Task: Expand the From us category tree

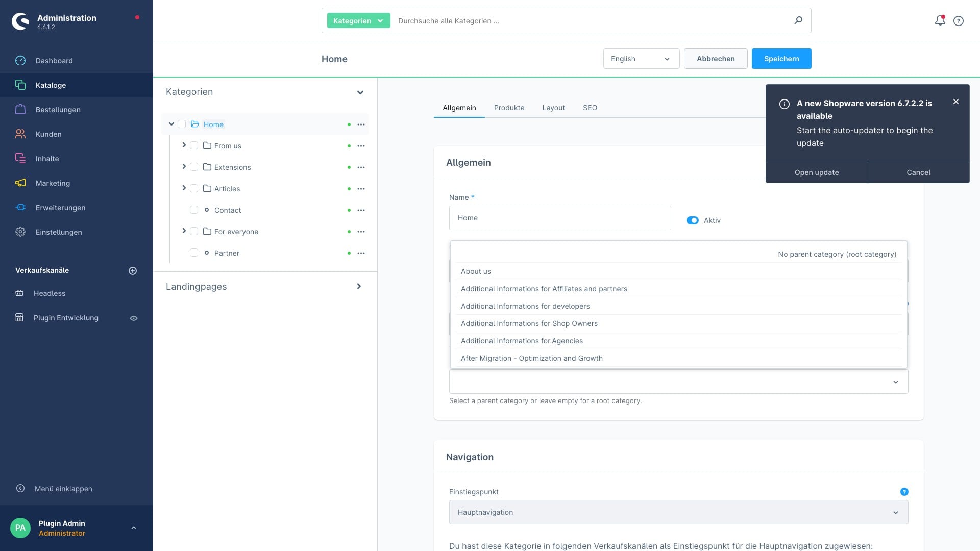Action: [184, 145]
